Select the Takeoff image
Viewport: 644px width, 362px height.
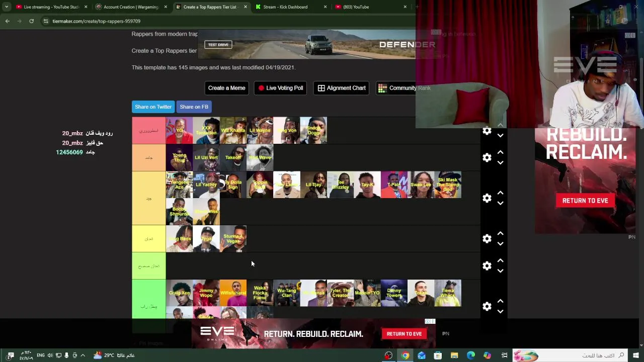click(233, 157)
